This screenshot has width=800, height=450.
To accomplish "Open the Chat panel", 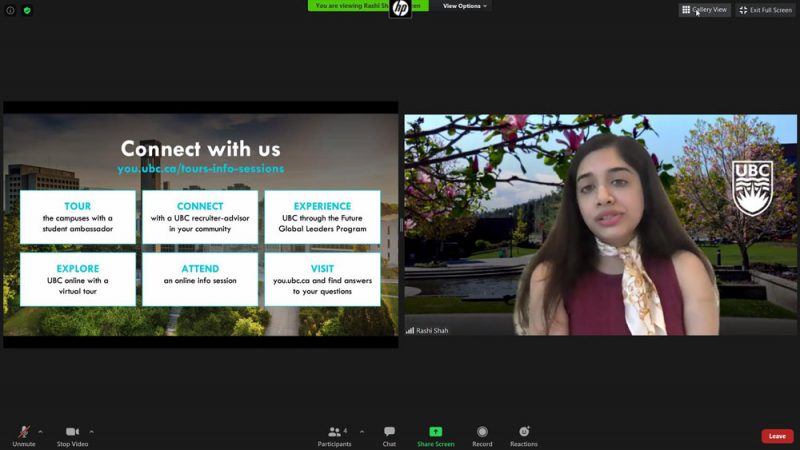I will tap(389, 436).
